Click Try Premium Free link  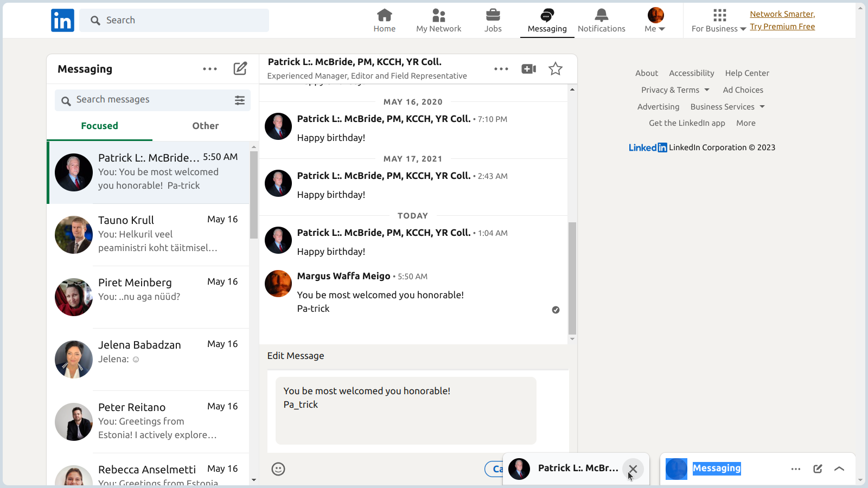click(782, 27)
